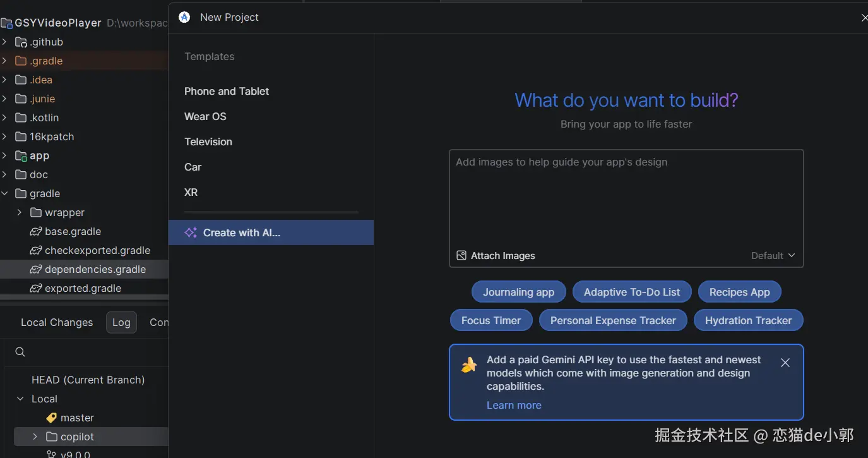Screen dimensions: 868x458
Task: Click the Attach Images icon
Action: pos(461,256)
